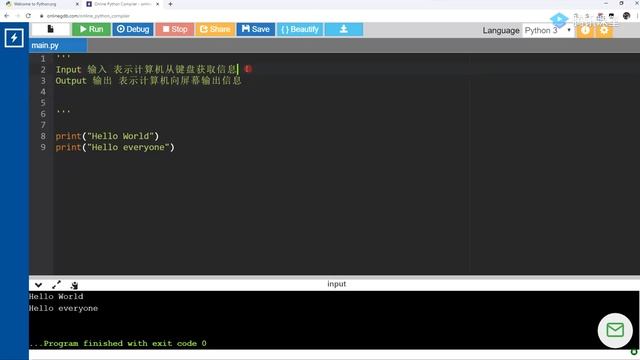The width and height of the screenshot is (640, 360).
Task: Start debugging with the Debug button
Action: click(x=133, y=29)
